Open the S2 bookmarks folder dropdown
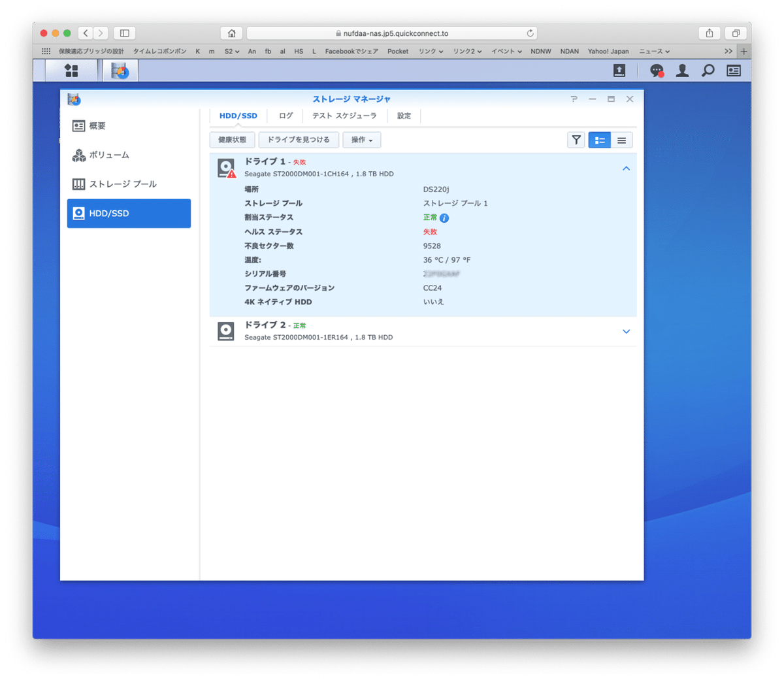This screenshot has width=784, height=682. 232,51
